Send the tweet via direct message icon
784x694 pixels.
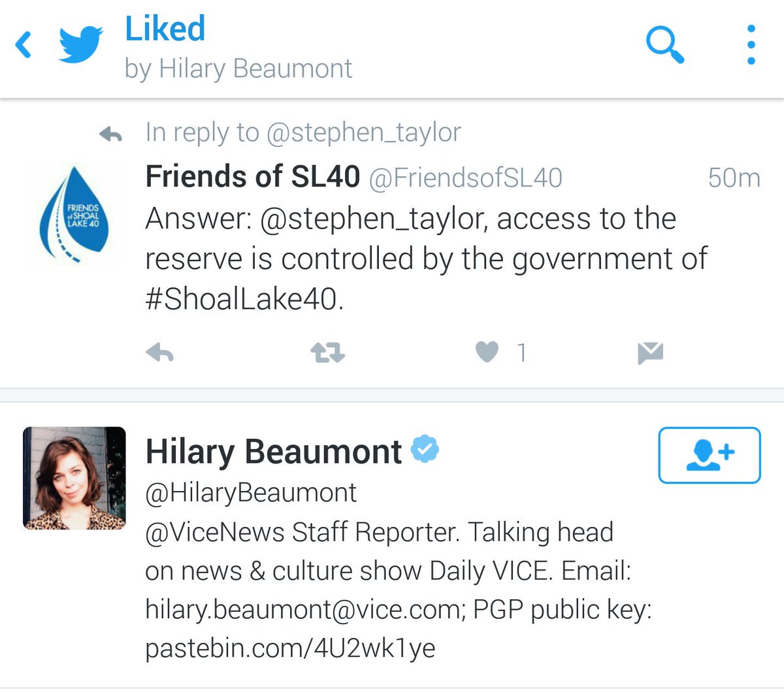(650, 353)
